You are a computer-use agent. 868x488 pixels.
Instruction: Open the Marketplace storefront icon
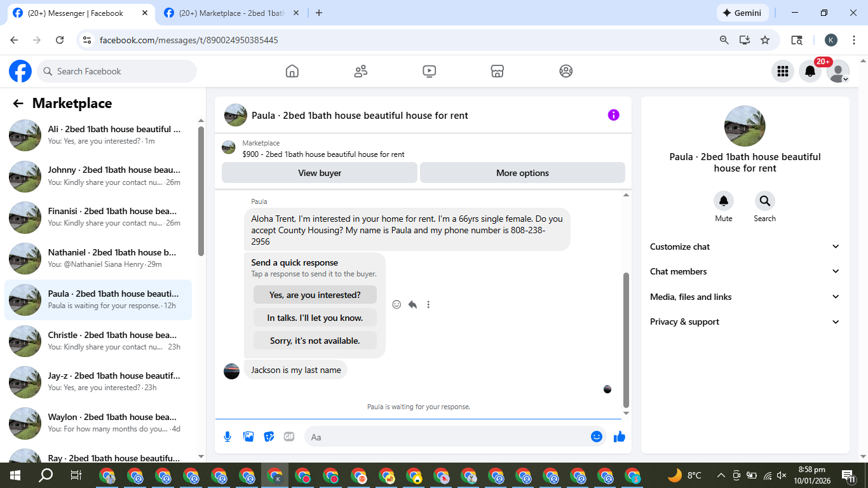498,71
